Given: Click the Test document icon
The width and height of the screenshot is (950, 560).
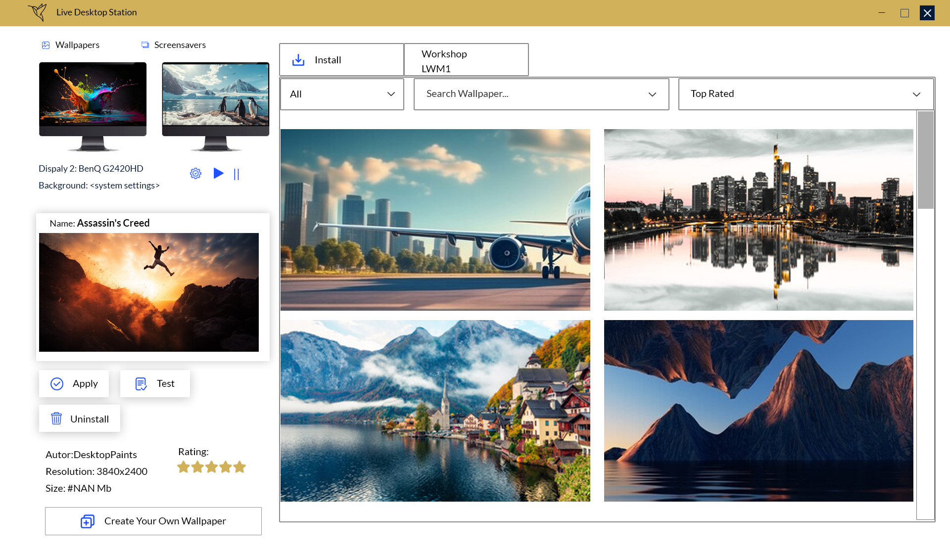Looking at the screenshot, I should point(141,384).
